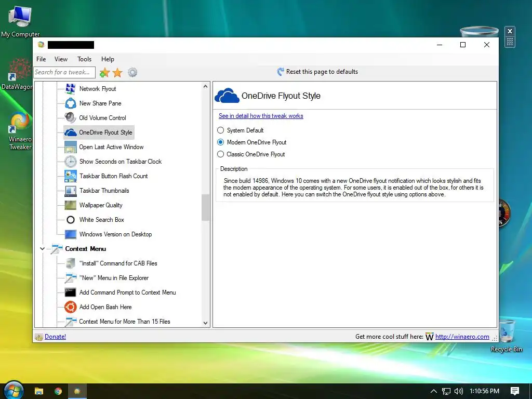Open the Recycle Bin on desktop
Image resolution: width=532 pixels, height=399 pixels.
tap(506, 336)
